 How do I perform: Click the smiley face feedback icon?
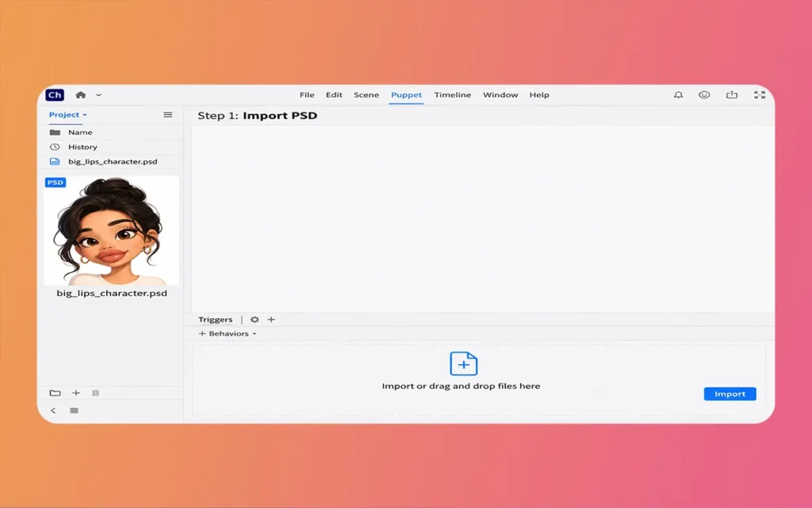coord(704,95)
